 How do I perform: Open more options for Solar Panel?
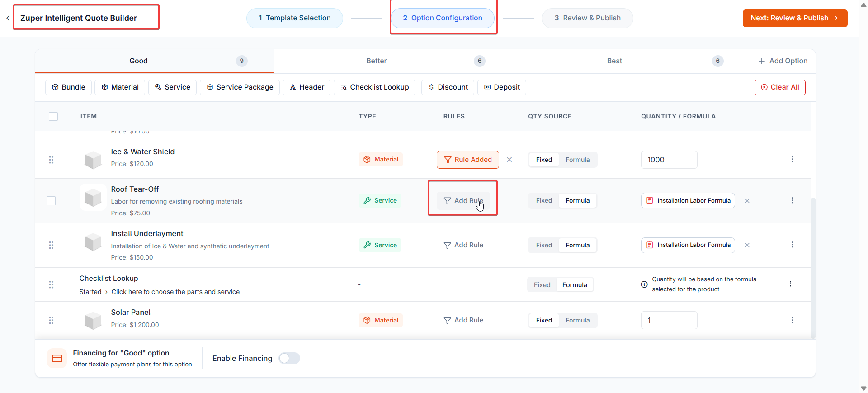pos(792,320)
